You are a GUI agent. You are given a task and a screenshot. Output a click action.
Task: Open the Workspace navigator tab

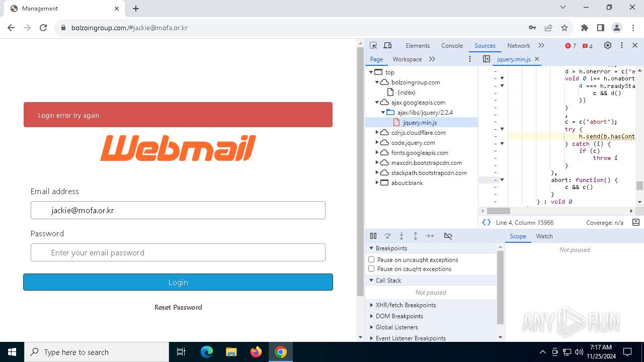click(x=407, y=59)
